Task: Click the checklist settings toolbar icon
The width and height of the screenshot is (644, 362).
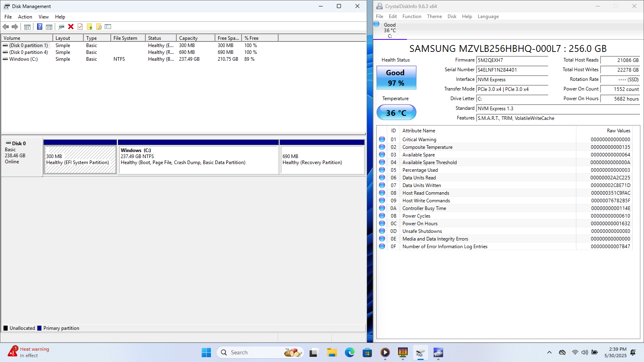Action: pyautogui.click(x=108, y=27)
